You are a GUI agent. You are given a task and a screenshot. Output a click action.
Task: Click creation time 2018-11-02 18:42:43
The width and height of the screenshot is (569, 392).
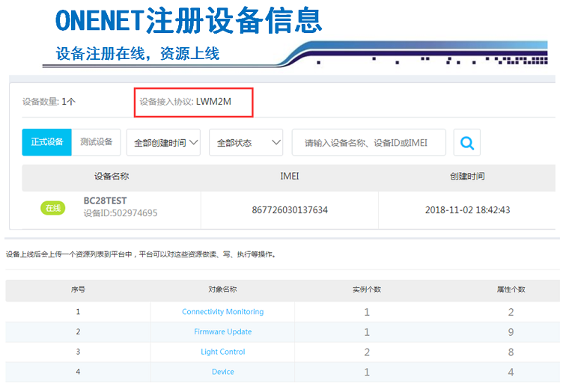click(467, 210)
